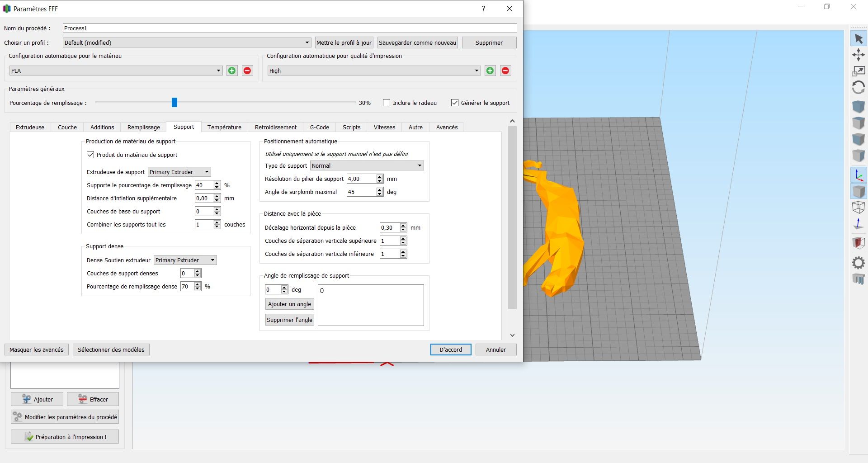The image size is (868, 463).
Task: Activate the scale models tool
Action: tap(859, 71)
